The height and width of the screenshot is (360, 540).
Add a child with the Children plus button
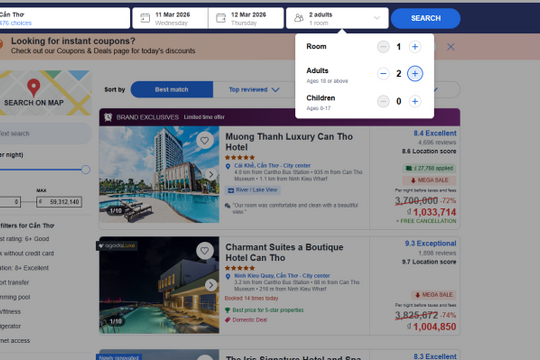415,101
